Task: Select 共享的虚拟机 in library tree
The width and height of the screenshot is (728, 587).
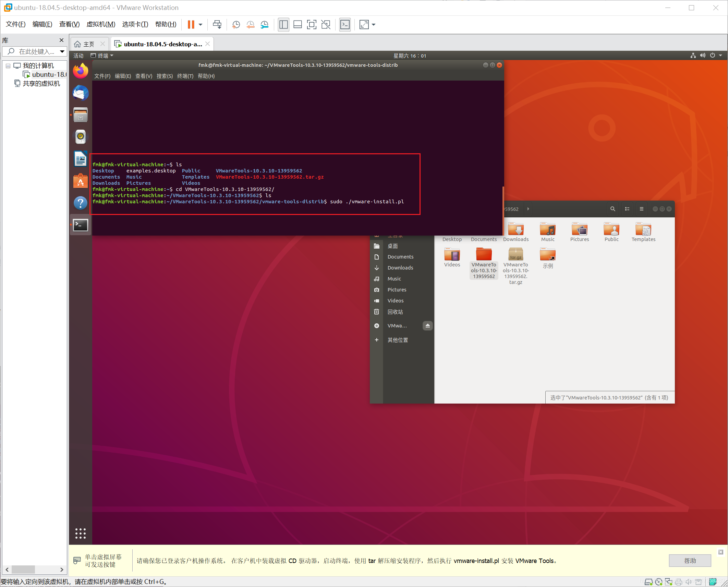Action: click(x=37, y=84)
